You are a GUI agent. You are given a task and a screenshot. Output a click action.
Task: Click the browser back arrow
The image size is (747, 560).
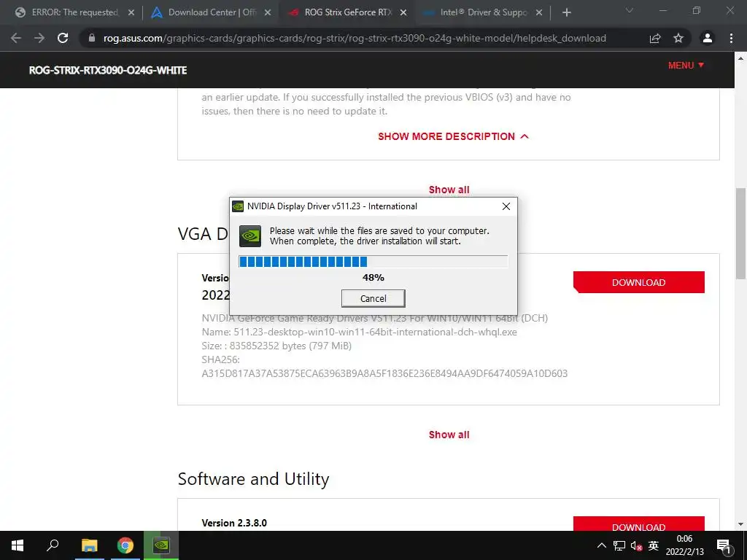pos(16,38)
